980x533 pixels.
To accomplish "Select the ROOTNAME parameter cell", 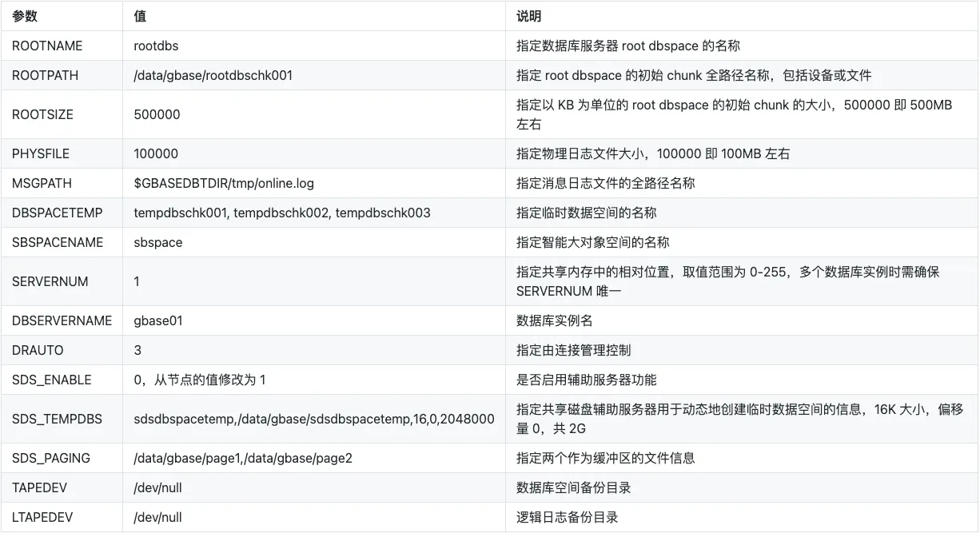I will tap(48, 46).
